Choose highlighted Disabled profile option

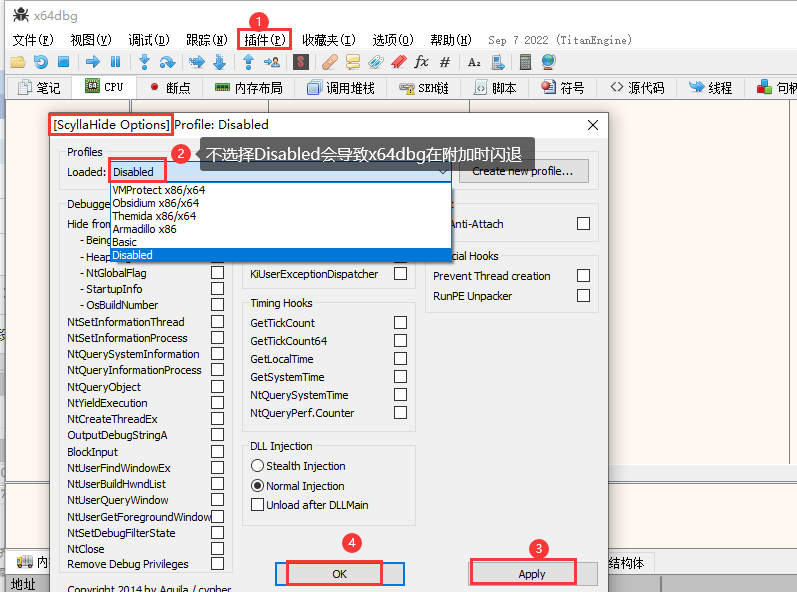click(281, 255)
